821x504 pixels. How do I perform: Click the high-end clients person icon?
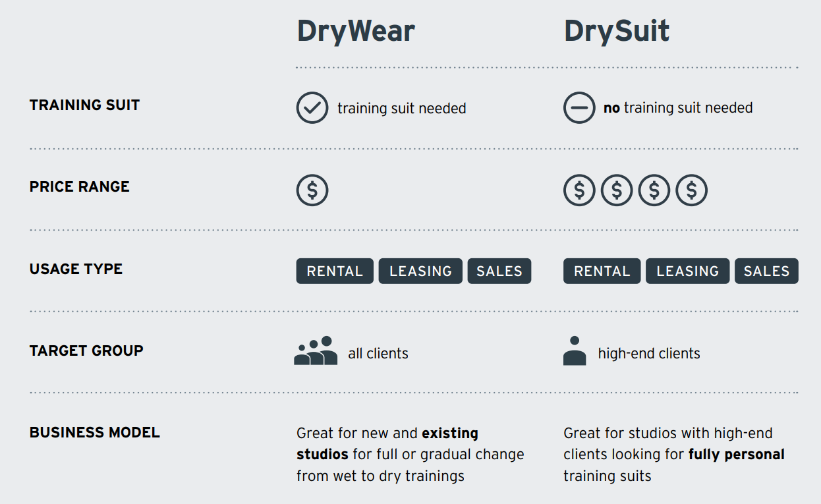pyautogui.click(x=575, y=351)
